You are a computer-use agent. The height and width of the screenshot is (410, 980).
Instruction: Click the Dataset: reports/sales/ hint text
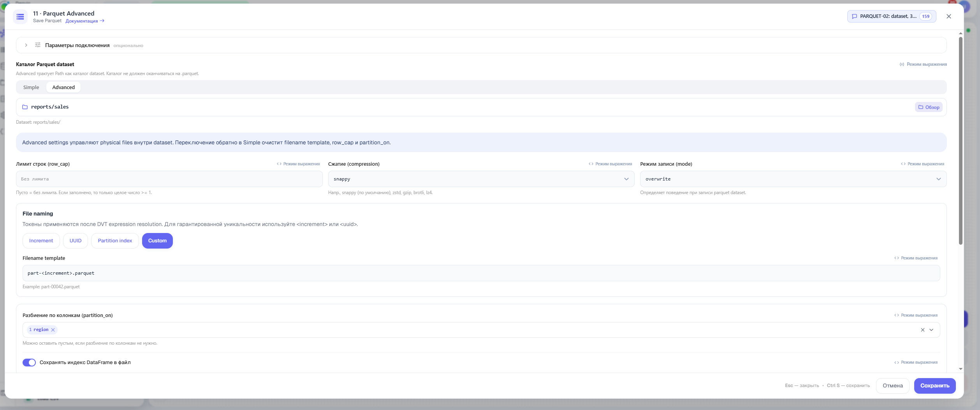[x=38, y=122]
